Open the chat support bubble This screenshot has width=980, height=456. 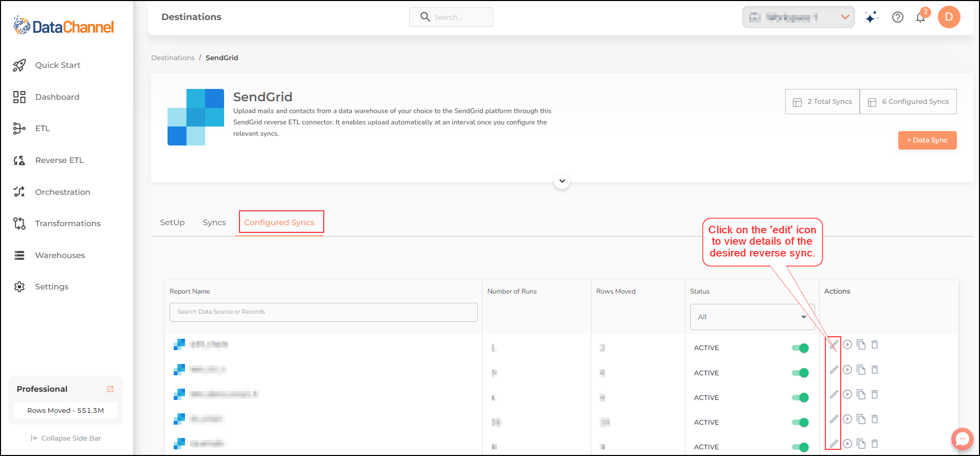tap(962, 439)
